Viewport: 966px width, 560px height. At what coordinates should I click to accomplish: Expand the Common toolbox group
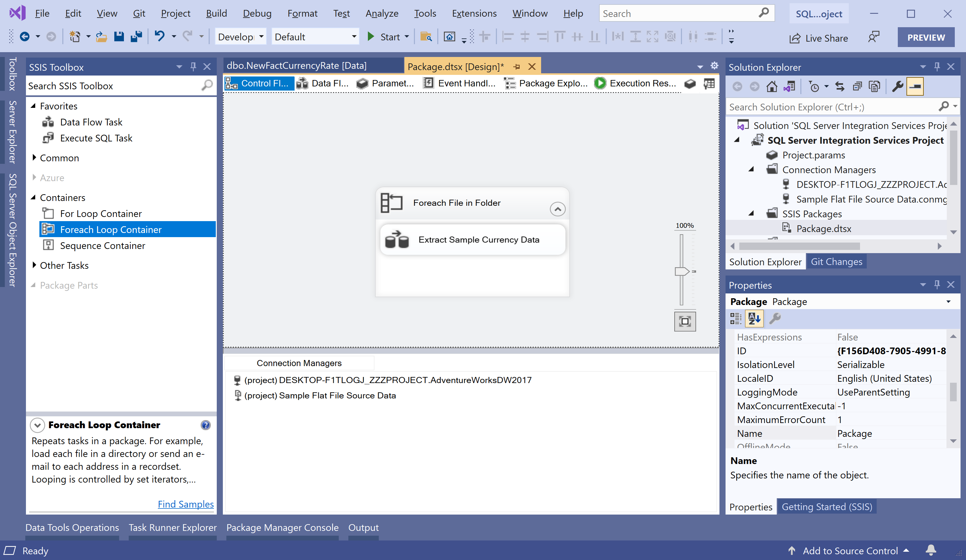point(35,157)
